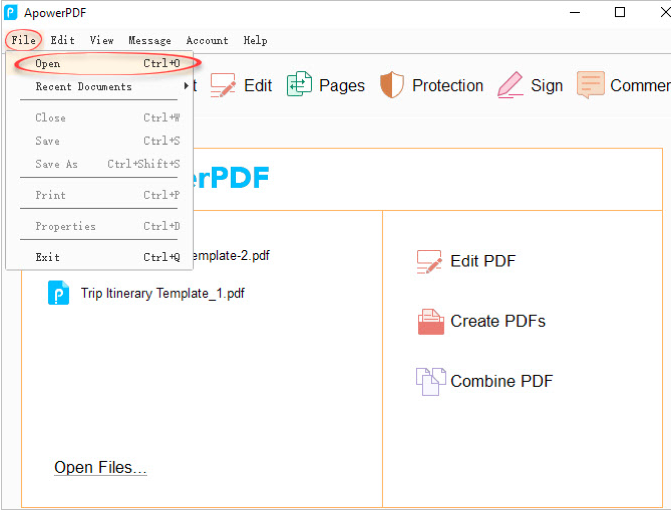671x510 pixels.
Task: Open the Message menu
Action: click(x=150, y=40)
